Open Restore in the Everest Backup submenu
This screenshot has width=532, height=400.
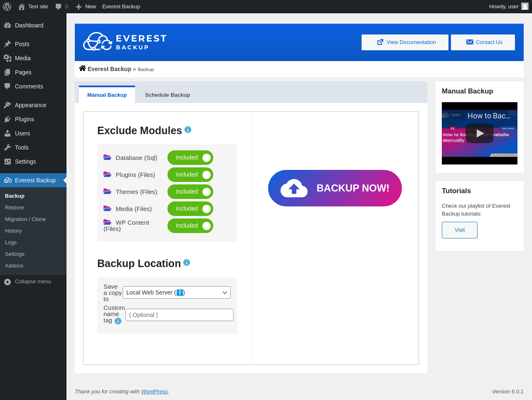15,208
